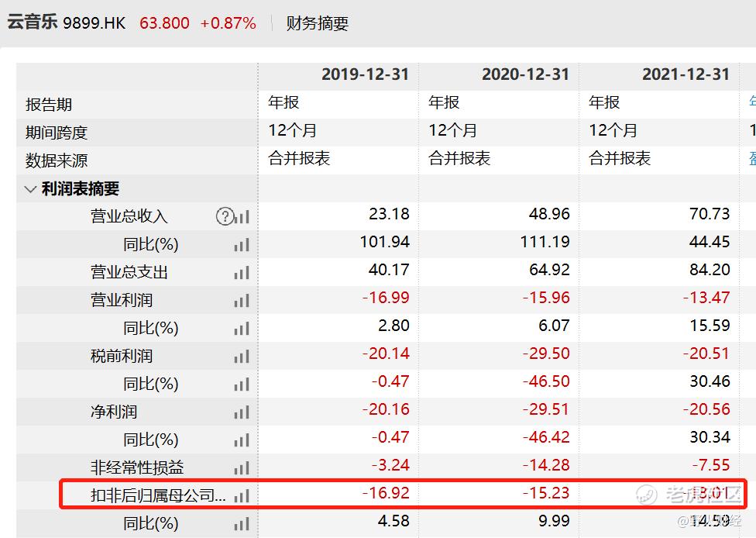756x538 pixels.
Task: Select the 营业总收入 row label
Action: (129, 216)
